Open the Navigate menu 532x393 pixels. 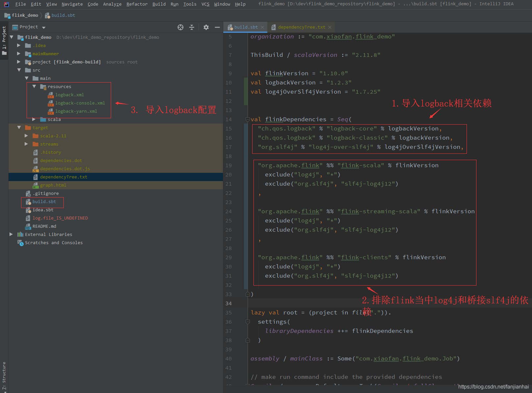[x=72, y=4]
